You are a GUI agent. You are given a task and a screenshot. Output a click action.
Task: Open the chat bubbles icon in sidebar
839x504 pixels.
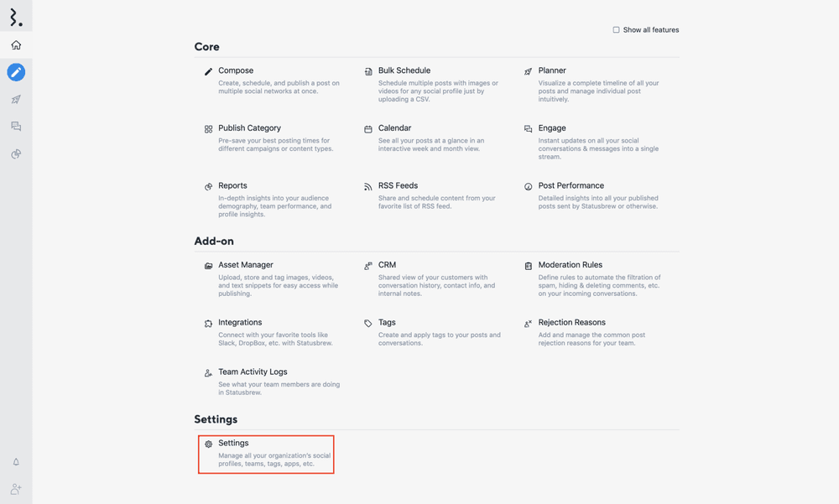pos(16,127)
